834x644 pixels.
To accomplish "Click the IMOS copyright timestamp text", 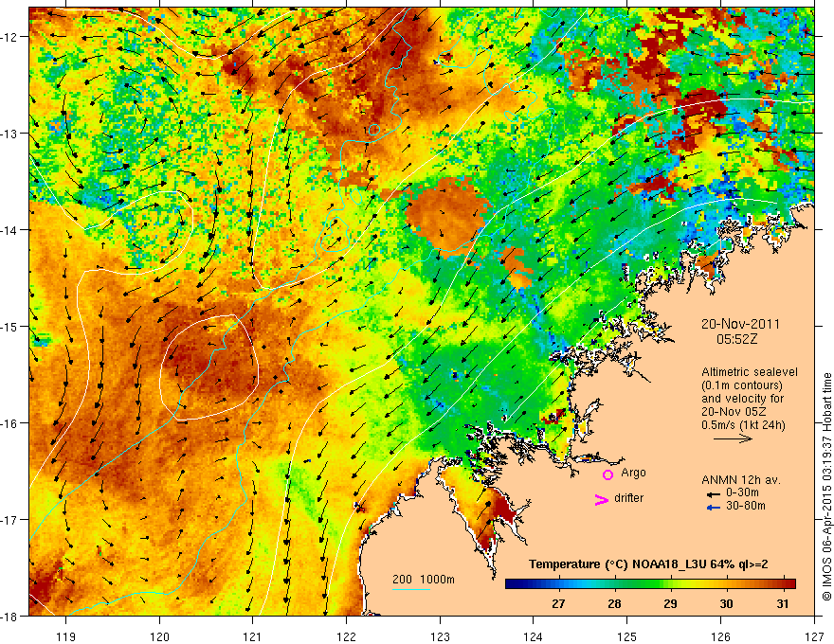I will 826,487.
